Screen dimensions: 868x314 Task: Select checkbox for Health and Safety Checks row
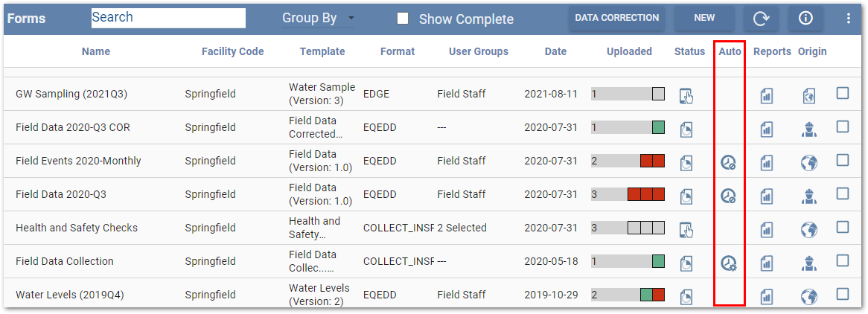click(843, 227)
